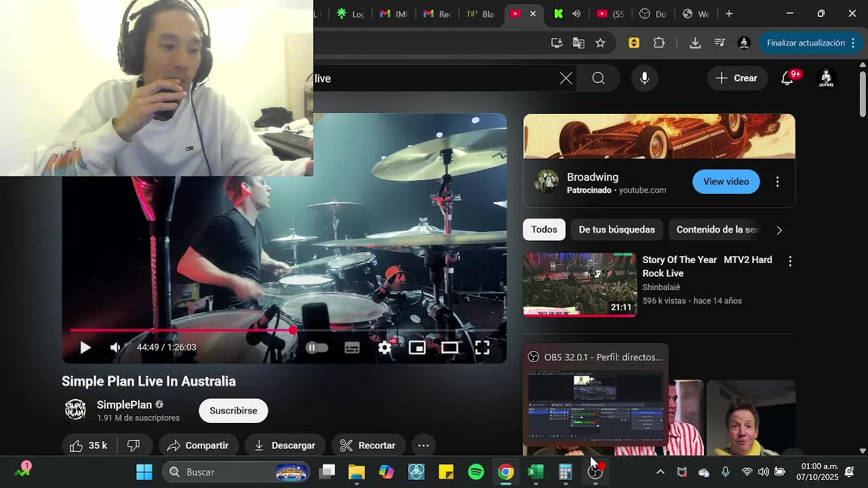Screen dimensions: 868x488
Task: Click the taskbar Buscar search box
Action: tap(237, 472)
